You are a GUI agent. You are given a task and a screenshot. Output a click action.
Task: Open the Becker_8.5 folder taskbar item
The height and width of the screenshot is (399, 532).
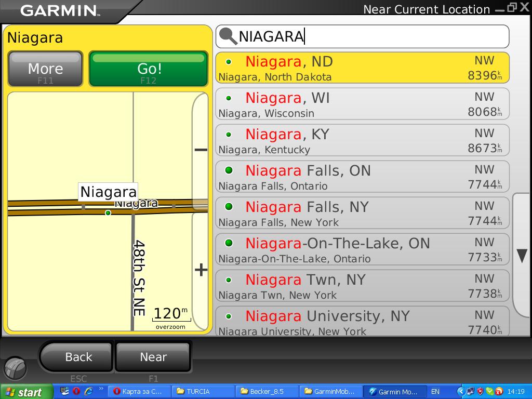[x=266, y=392]
